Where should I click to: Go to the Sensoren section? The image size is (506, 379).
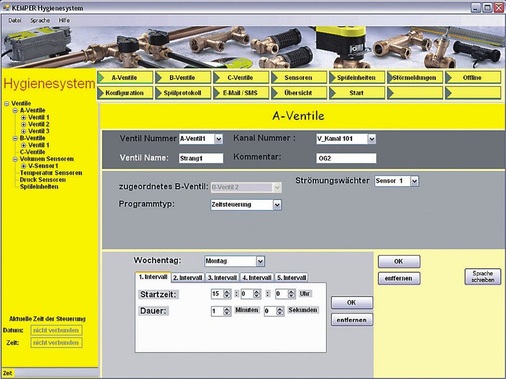[299, 77]
